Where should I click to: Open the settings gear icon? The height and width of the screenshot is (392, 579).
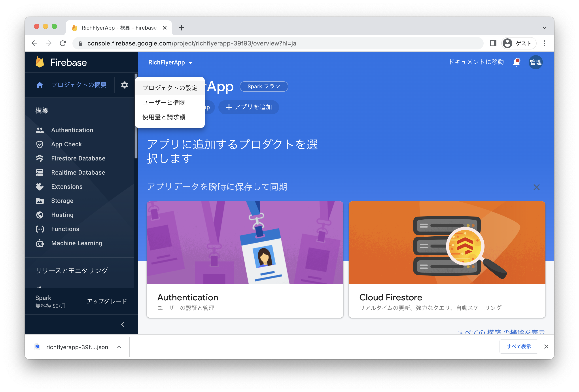[124, 85]
